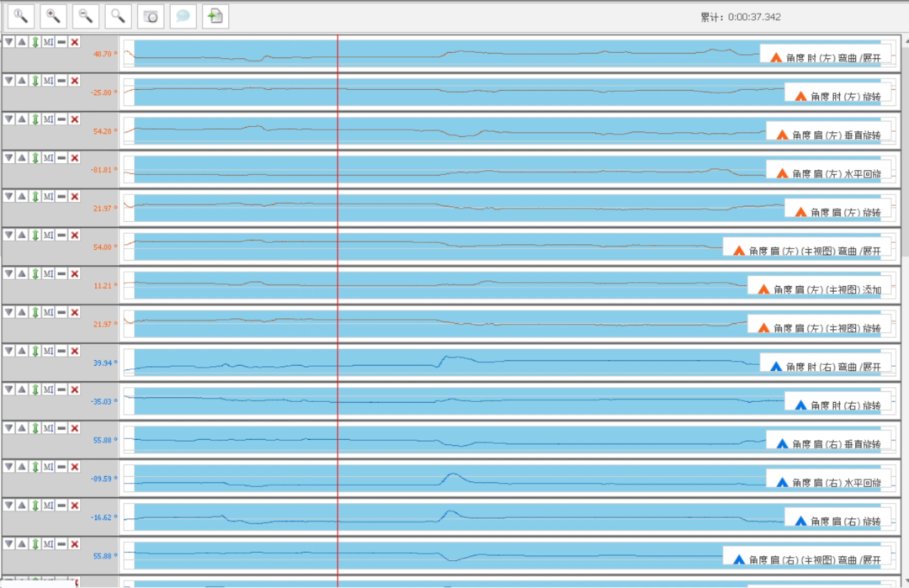The image size is (909, 588).
Task: Toggle the MI button on the -25.80° row
Action: [x=48, y=81]
